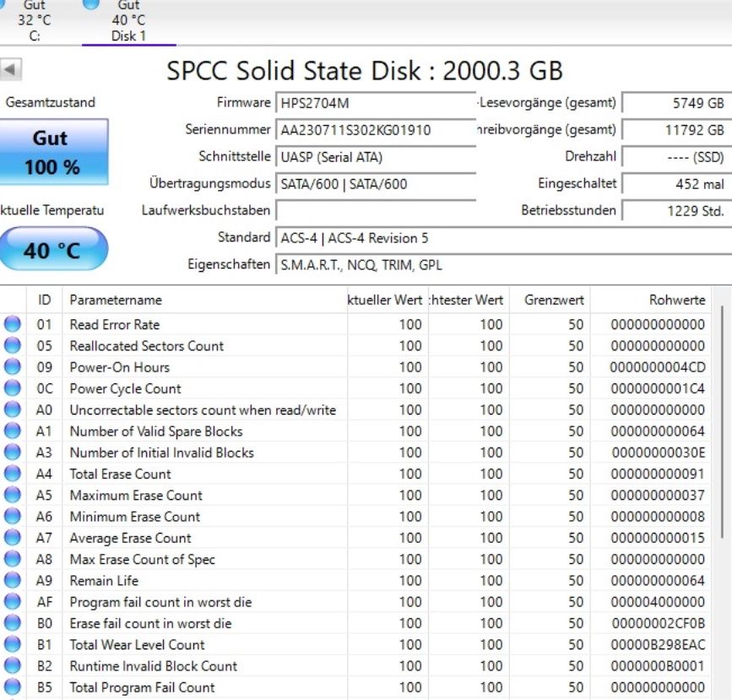Screen dimensions: 732x700
Task: Click the disk title SPCC Solid State Disk
Action: (x=364, y=71)
